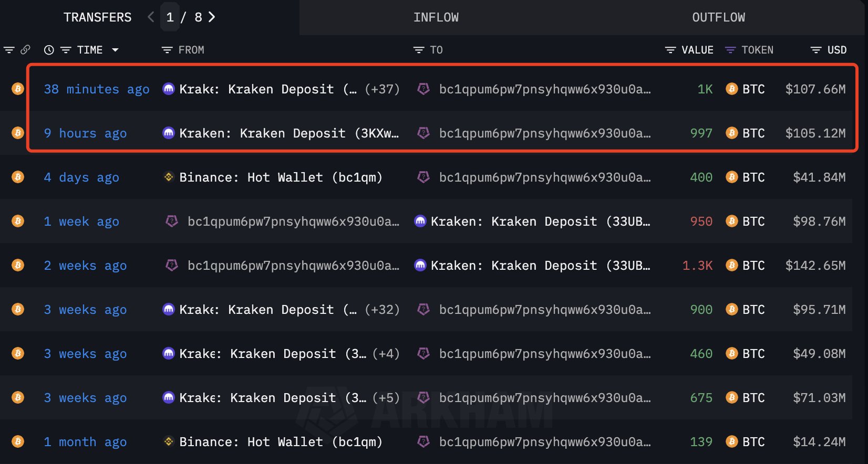Screen dimensions: 868x464
Task: Click Bitcoin icon on 38 minutes ago row
Action: click(x=18, y=89)
